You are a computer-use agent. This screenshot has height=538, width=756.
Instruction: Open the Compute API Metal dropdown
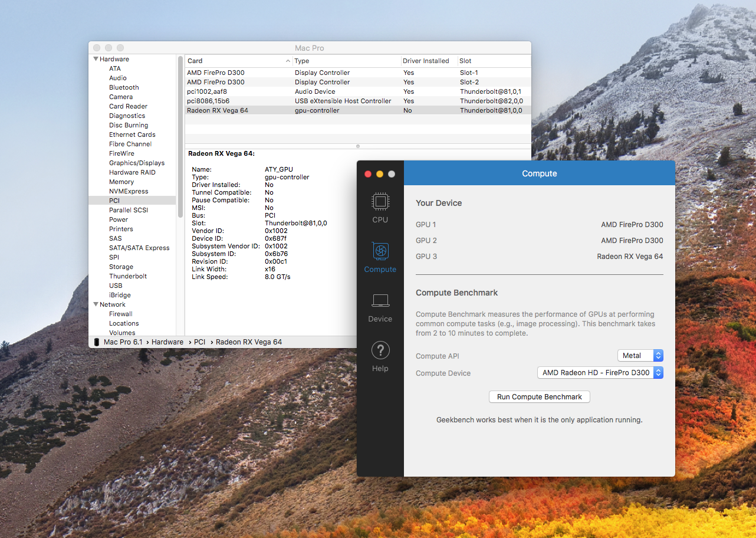coord(640,356)
